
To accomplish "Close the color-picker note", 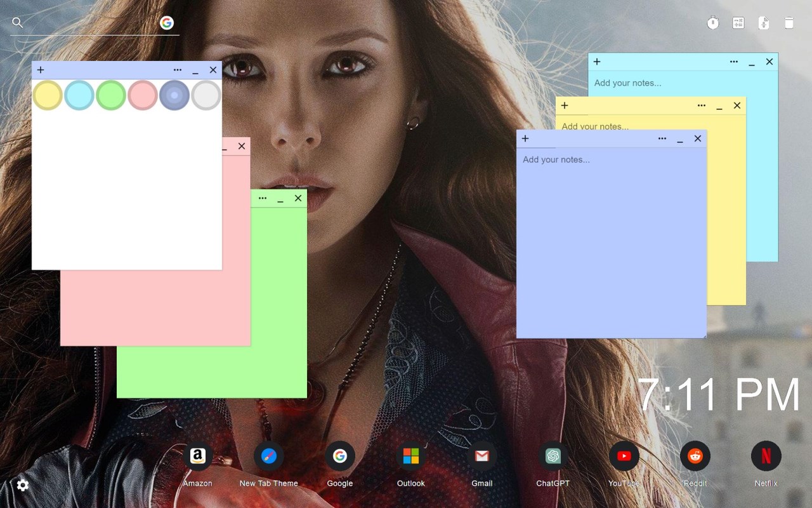I will click(213, 70).
